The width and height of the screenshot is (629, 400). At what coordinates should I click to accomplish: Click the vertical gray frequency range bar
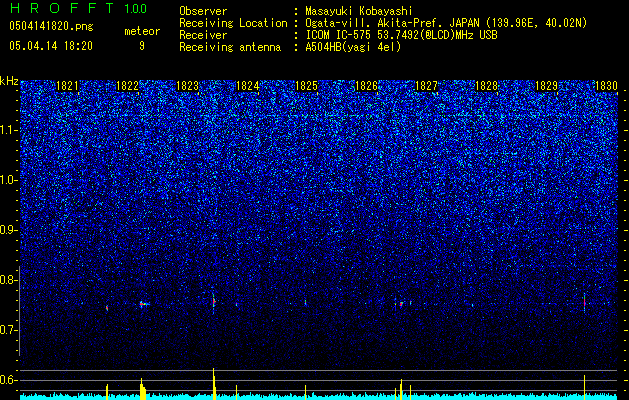(19, 311)
